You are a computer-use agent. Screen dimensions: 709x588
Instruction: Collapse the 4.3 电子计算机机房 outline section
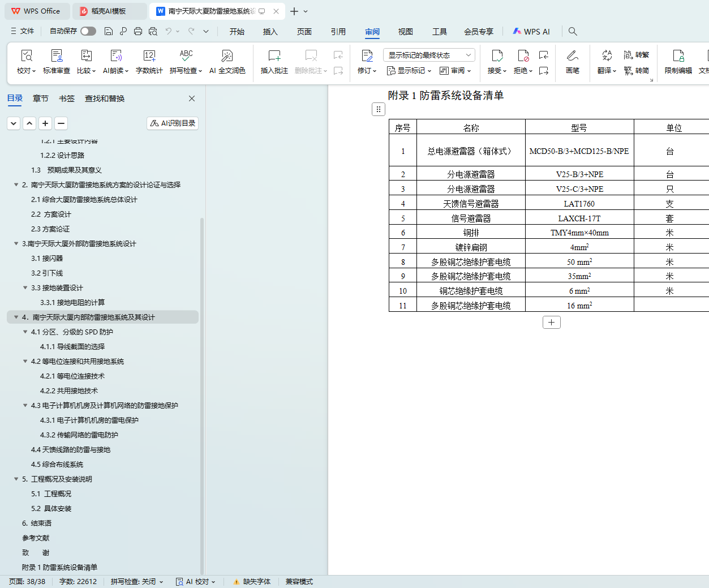coord(25,406)
